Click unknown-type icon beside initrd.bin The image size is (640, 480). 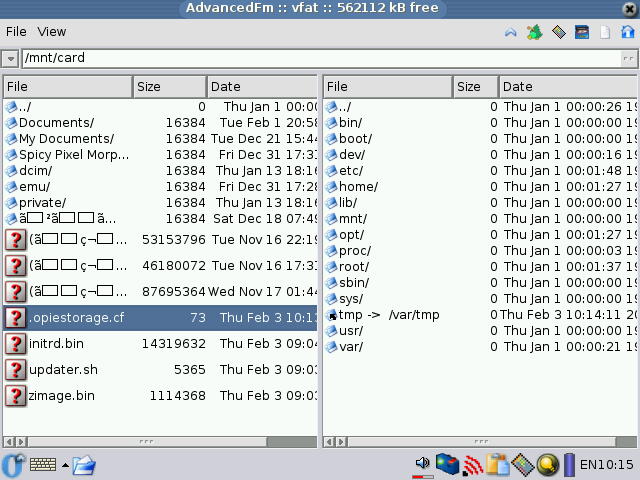tap(16, 344)
